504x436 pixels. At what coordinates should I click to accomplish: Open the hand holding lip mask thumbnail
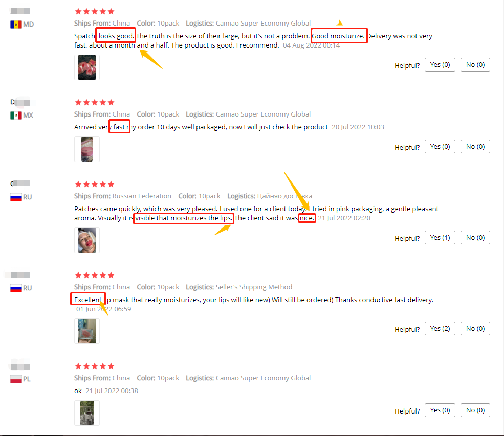(x=87, y=331)
